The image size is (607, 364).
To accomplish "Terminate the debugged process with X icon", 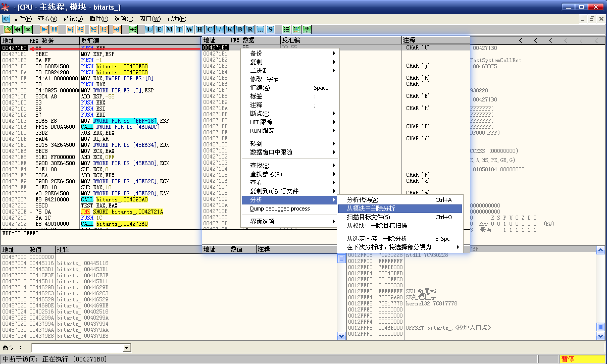I will coord(28,30).
